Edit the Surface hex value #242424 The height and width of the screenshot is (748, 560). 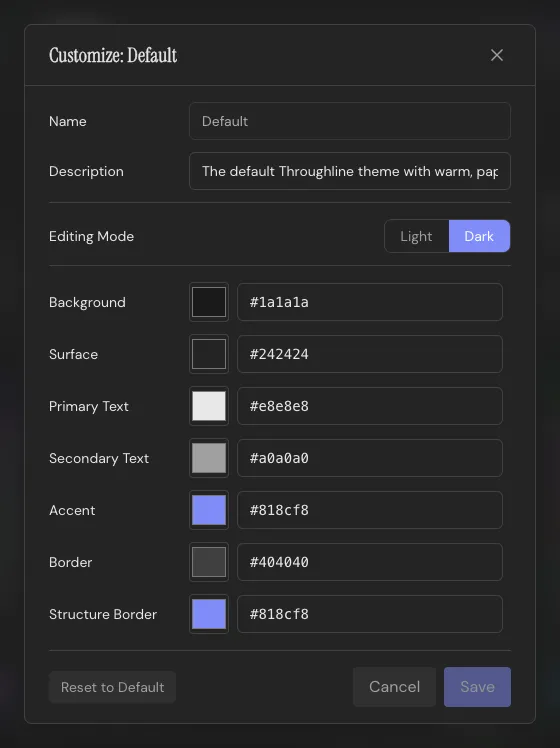(370, 354)
